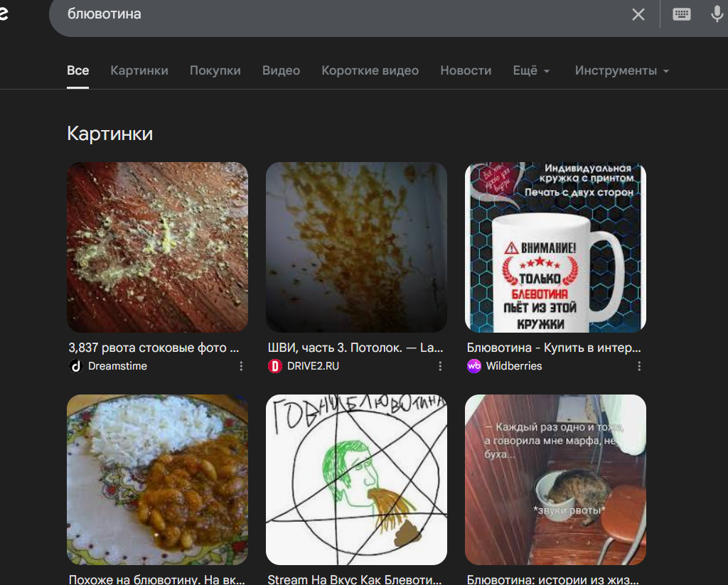Open options menu for Dreamstime result

241,366
